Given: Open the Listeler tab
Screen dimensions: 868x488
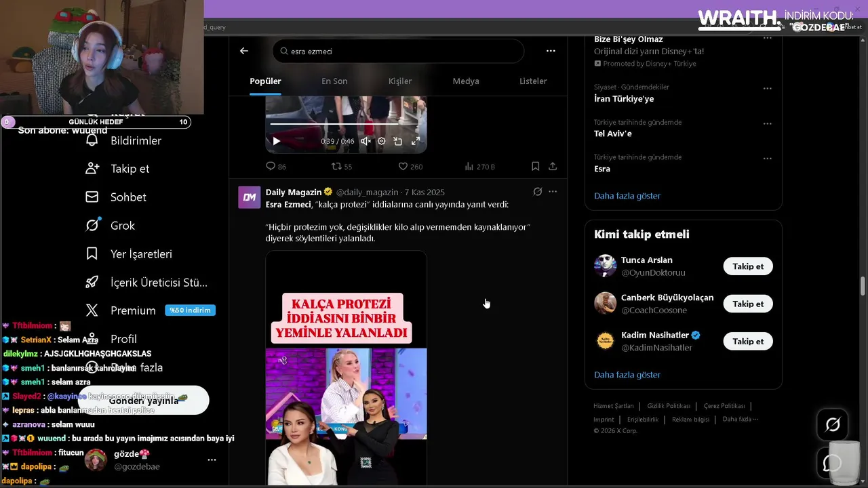Looking at the screenshot, I should click(533, 81).
